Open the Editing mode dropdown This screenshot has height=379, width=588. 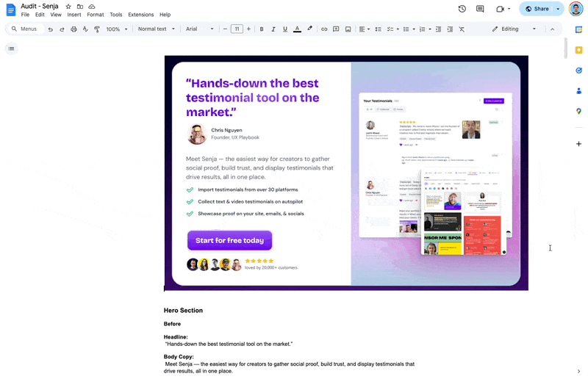514,29
